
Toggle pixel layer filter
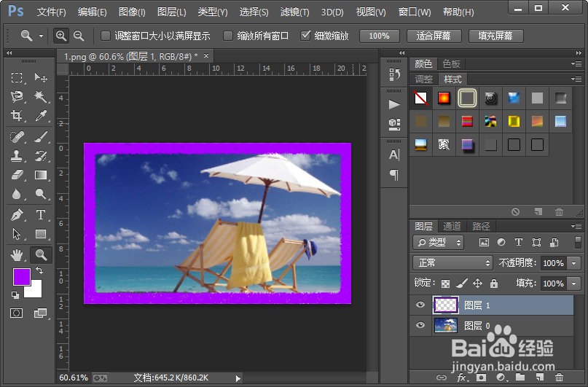(484, 243)
